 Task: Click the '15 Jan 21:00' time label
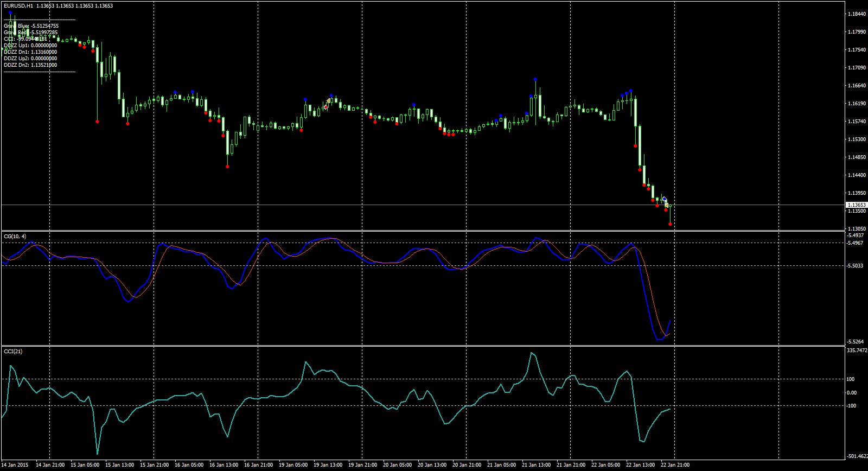coord(155,465)
